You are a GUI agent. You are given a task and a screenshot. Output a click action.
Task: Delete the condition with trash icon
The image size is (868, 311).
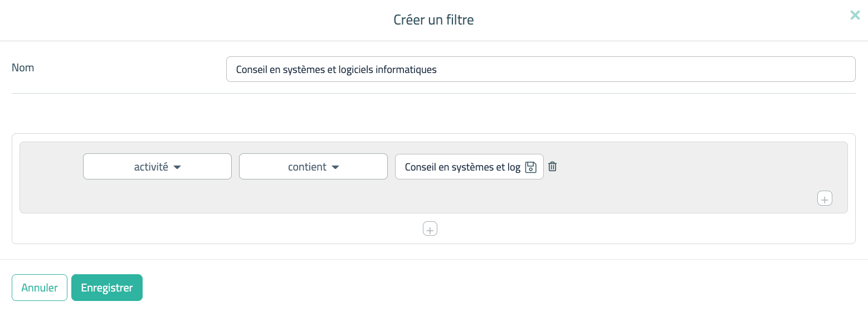pos(552,166)
